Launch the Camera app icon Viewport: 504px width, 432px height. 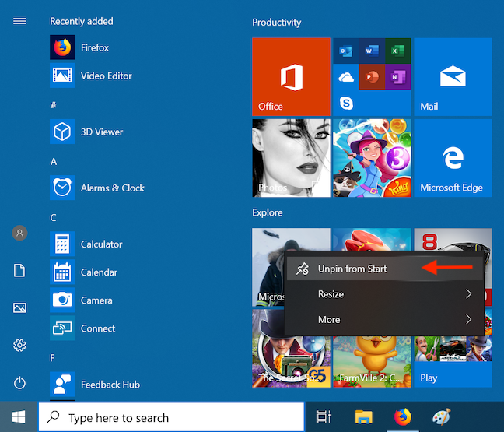(62, 300)
